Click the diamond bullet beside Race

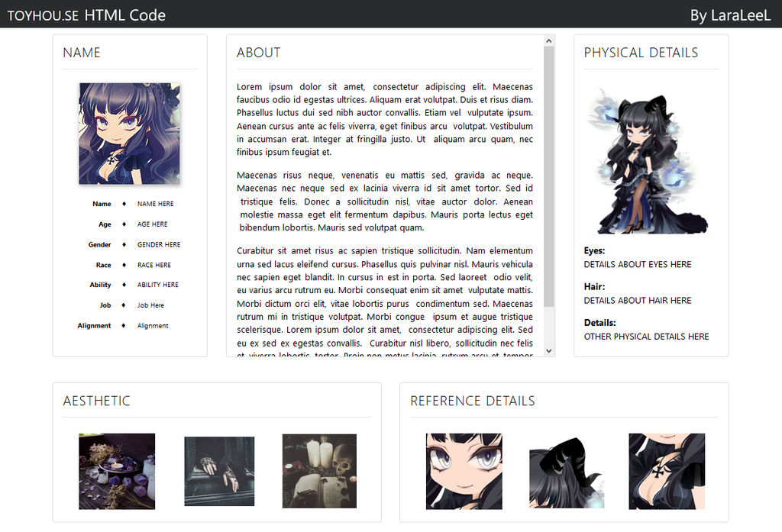point(124,266)
